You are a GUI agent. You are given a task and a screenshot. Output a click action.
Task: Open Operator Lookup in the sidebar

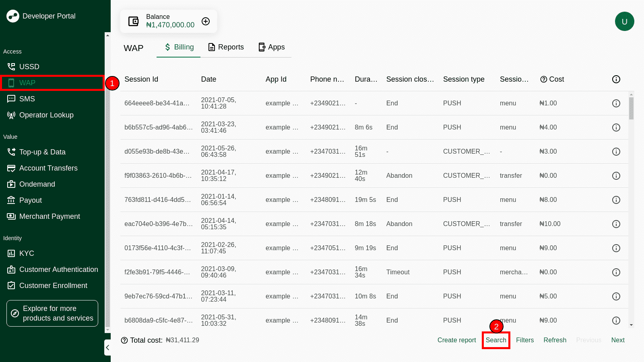[46, 115]
